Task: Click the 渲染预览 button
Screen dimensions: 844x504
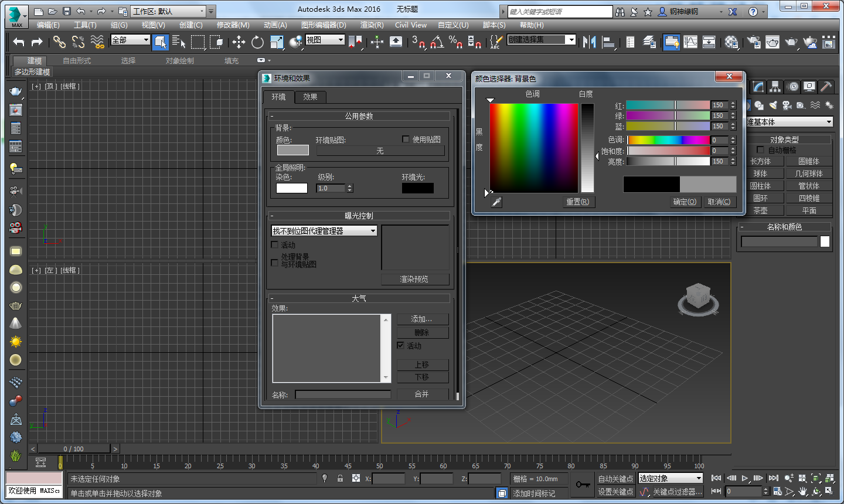Action: (x=414, y=279)
